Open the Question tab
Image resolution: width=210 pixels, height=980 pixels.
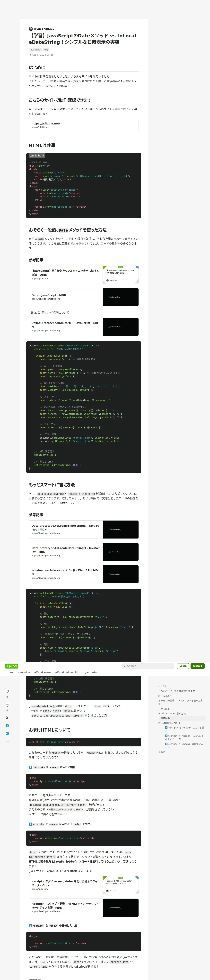[24, 672]
